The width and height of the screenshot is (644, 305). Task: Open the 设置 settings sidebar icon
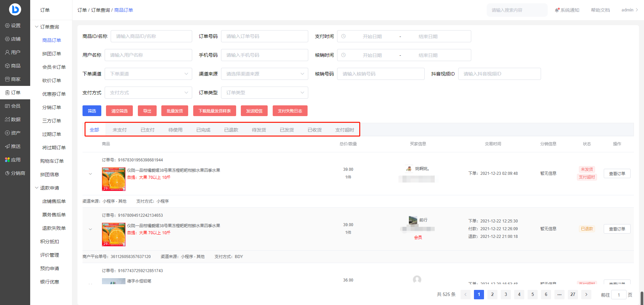(x=7, y=26)
